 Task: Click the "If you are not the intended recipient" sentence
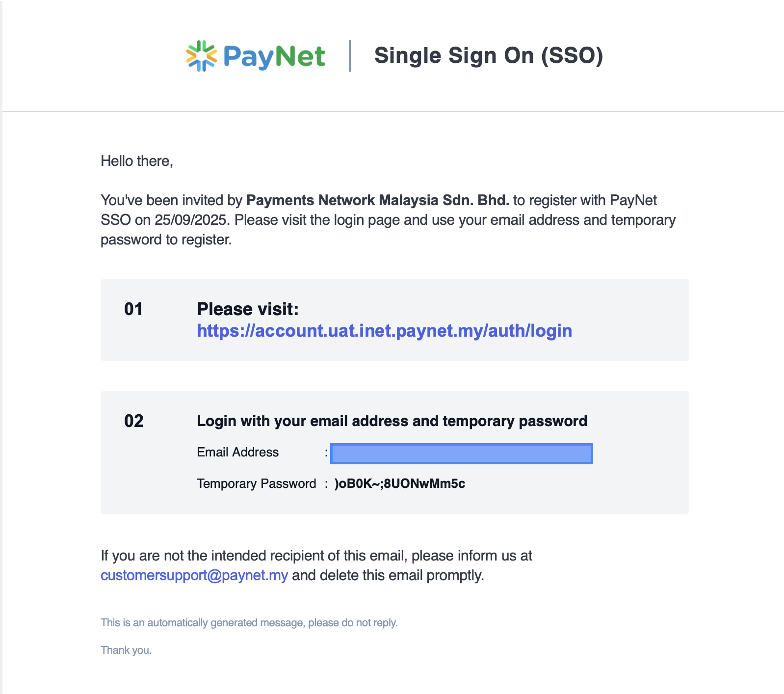pos(316,556)
